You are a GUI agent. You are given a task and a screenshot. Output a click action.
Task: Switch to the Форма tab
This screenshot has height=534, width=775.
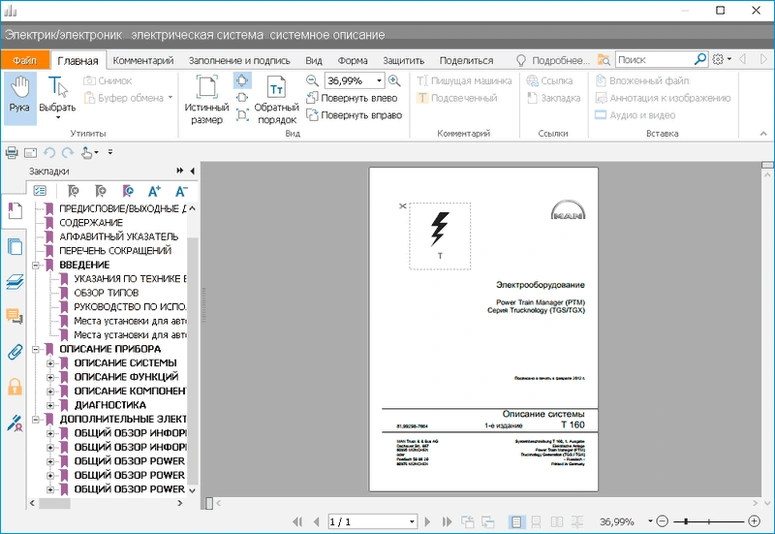[352, 60]
